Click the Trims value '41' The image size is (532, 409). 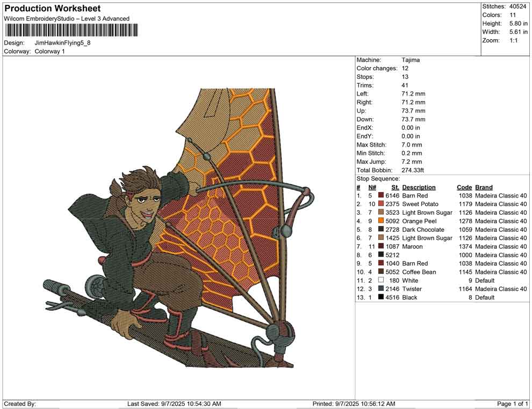coord(405,85)
